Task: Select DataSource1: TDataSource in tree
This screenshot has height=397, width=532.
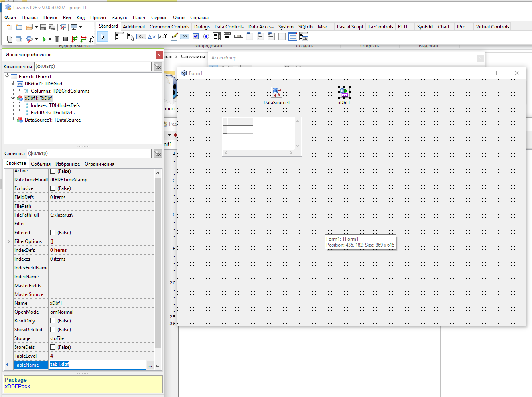Action: click(53, 120)
